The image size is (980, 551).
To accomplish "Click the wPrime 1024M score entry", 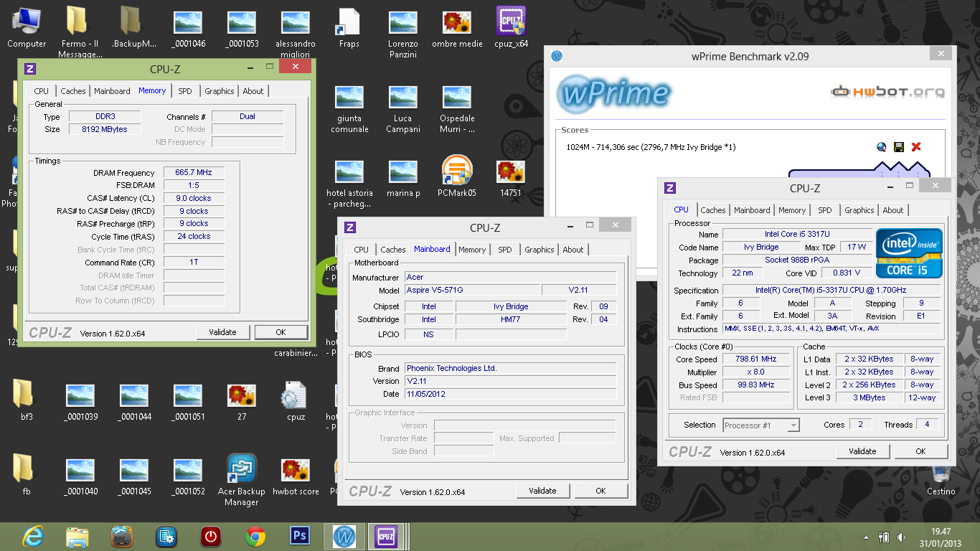I will click(x=651, y=147).
